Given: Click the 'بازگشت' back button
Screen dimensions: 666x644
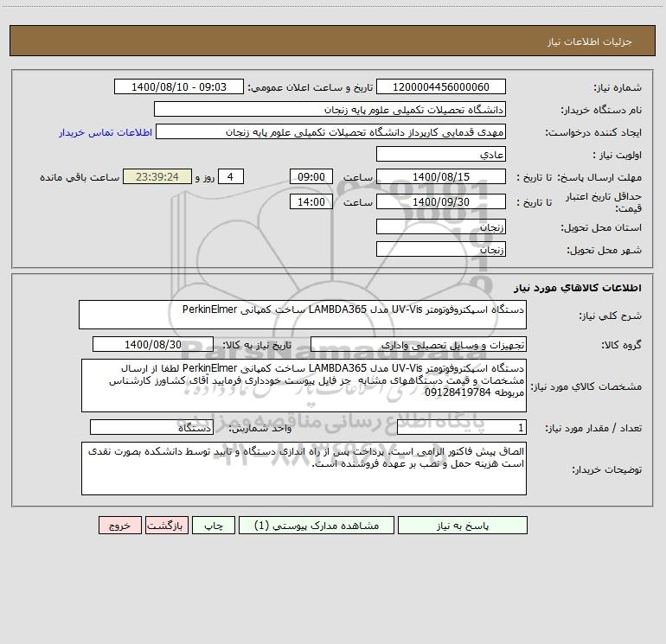Looking at the screenshot, I should coord(166,525).
